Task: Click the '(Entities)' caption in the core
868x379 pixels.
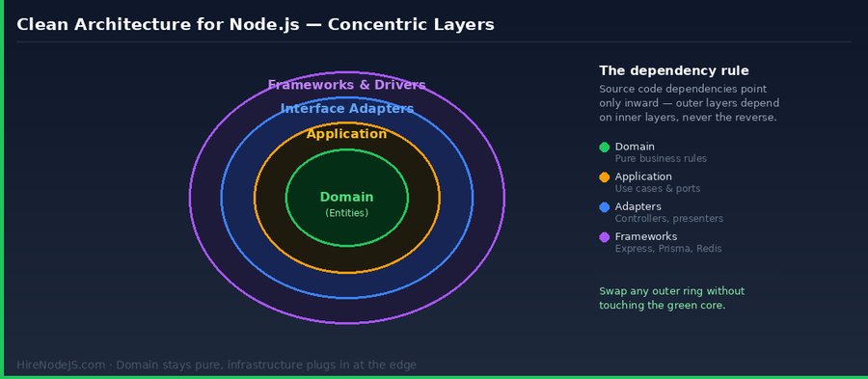Action: [x=346, y=213]
